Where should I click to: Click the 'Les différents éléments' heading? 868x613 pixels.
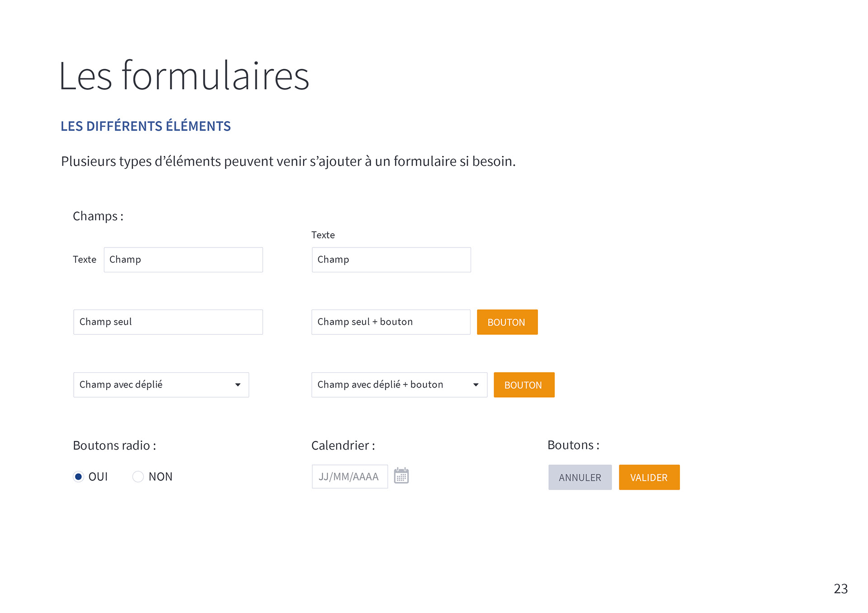(x=146, y=126)
